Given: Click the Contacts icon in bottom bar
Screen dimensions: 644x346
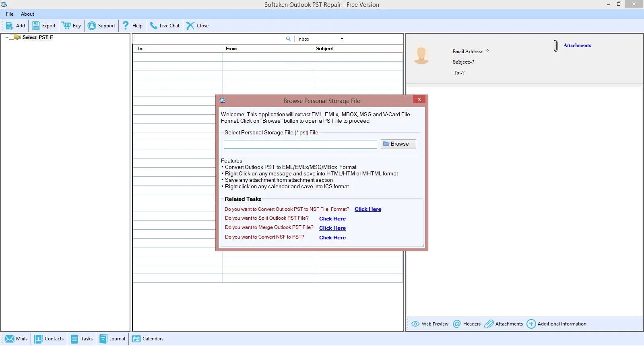Looking at the screenshot, I should pyautogui.click(x=38, y=339).
